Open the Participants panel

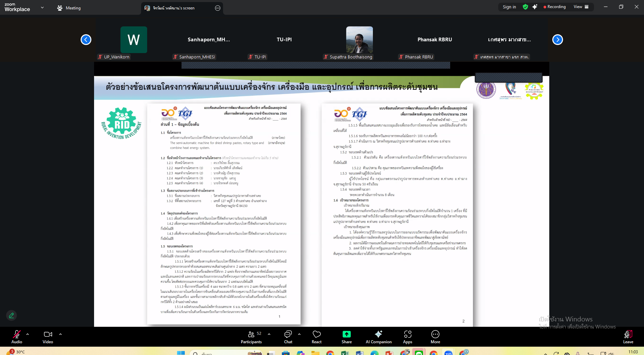click(251, 337)
